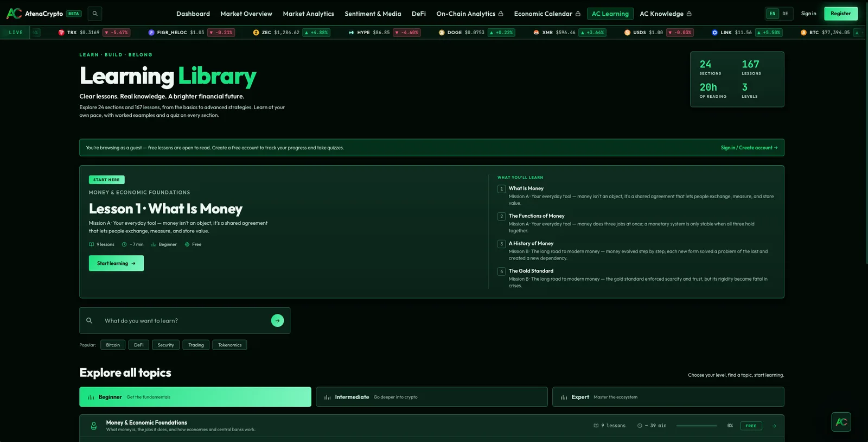Open the Economic Calendar page

tap(547, 14)
